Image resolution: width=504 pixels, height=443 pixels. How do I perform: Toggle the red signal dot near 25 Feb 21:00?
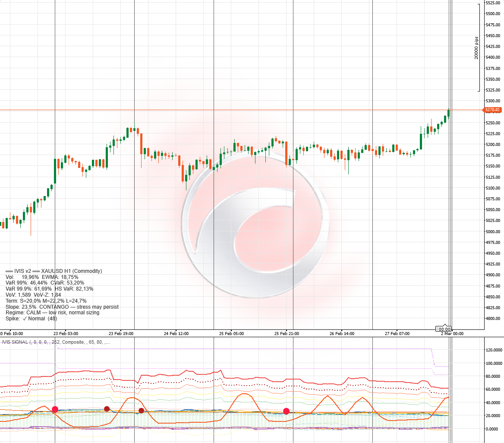[286, 411]
